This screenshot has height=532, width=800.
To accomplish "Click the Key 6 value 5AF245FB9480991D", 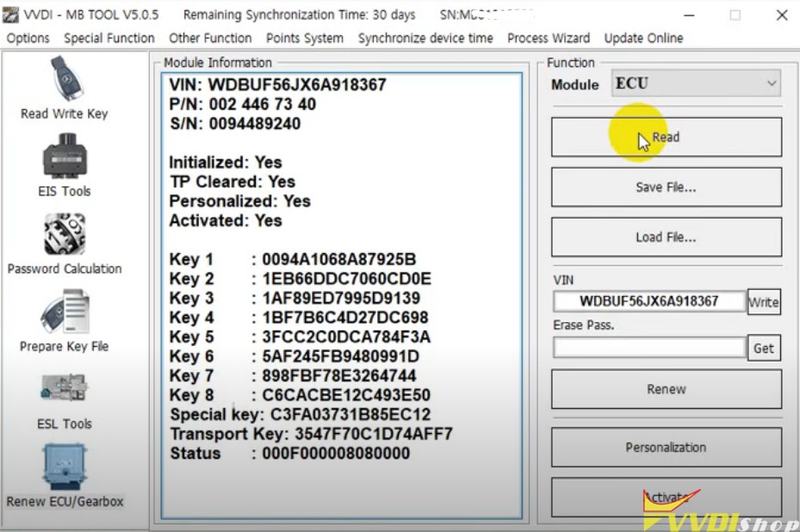I will (x=341, y=356).
